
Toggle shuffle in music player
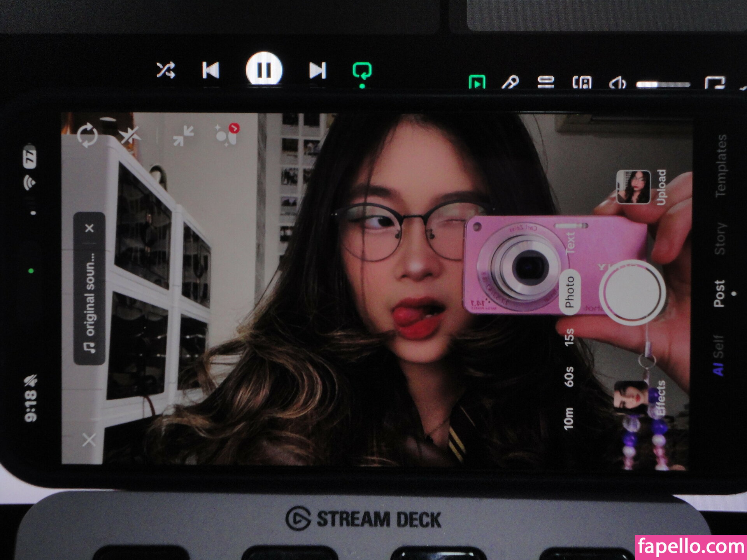[165, 71]
